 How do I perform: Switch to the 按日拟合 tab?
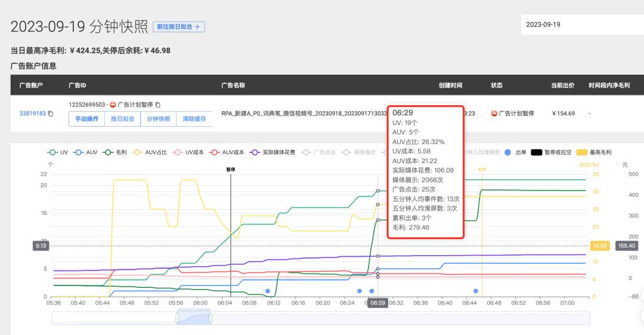pos(123,119)
